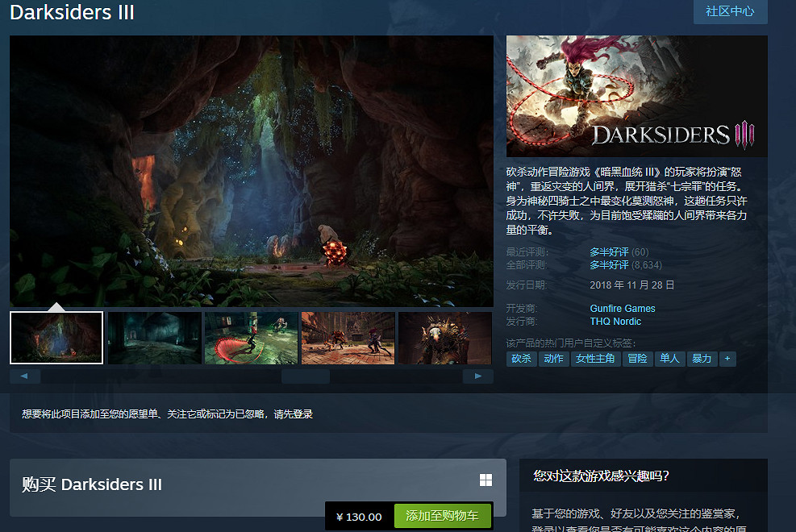This screenshot has width=796, height=532.
Task: Click the Windows platform icon
Action: 486,480
